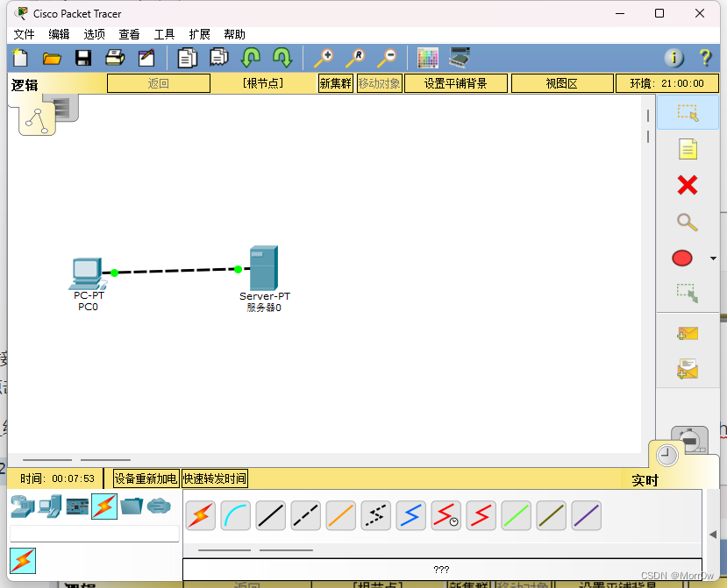Choose the Resize Shape tool

tap(688, 294)
